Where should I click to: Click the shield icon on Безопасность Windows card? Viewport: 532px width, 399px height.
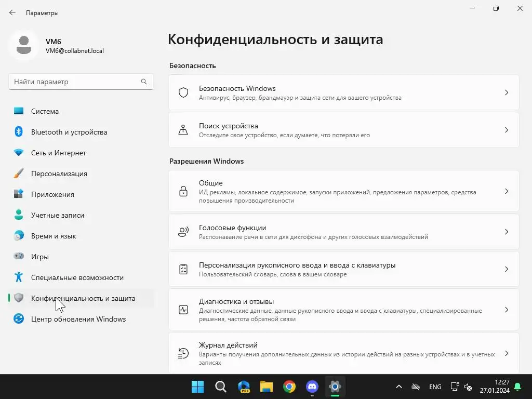[x=183, y=92]
